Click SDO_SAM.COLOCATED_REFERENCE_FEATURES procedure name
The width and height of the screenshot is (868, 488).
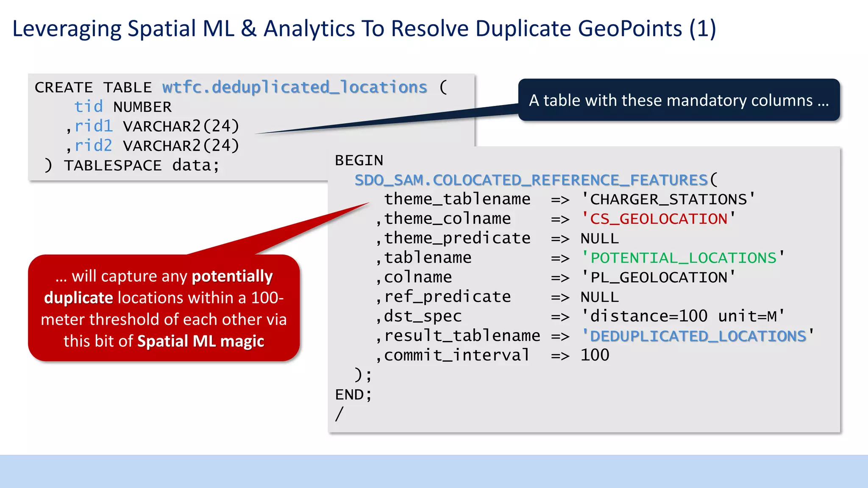click(x=531, y=180)
